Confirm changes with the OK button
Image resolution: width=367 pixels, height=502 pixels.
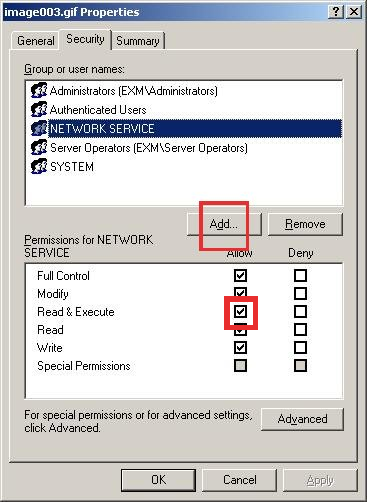tap(158, 480)
